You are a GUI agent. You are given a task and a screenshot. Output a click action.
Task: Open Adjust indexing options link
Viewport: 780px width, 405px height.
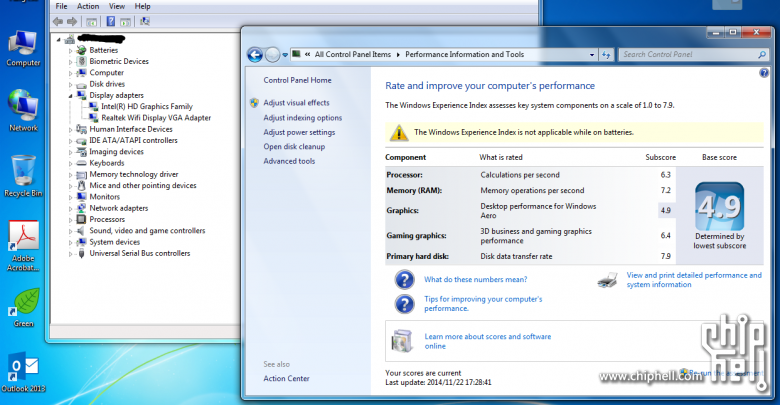coord(303,118)
